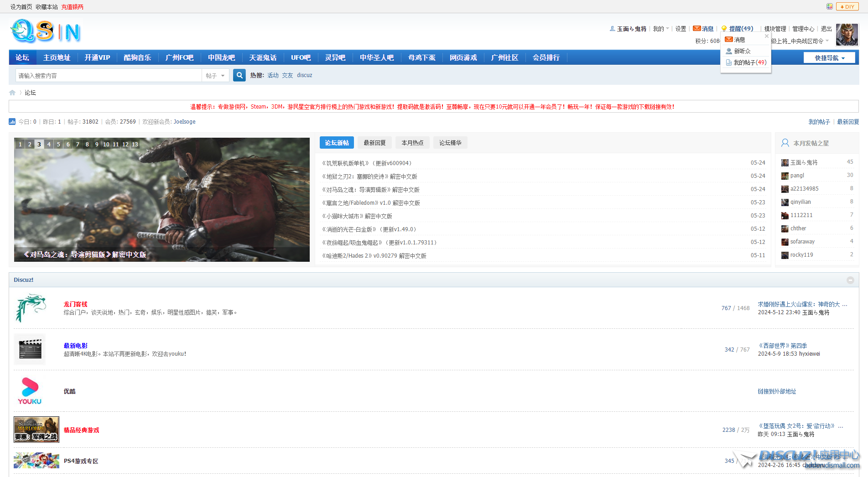Click the orange DIY button
The image size is (868, 477).
[x=847, y=6]
